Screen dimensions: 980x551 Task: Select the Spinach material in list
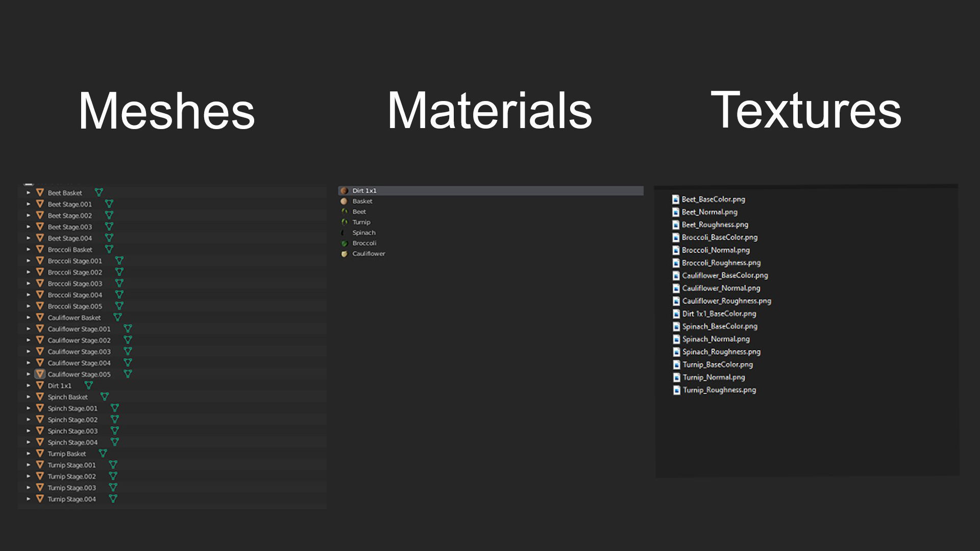coord(364,233)
